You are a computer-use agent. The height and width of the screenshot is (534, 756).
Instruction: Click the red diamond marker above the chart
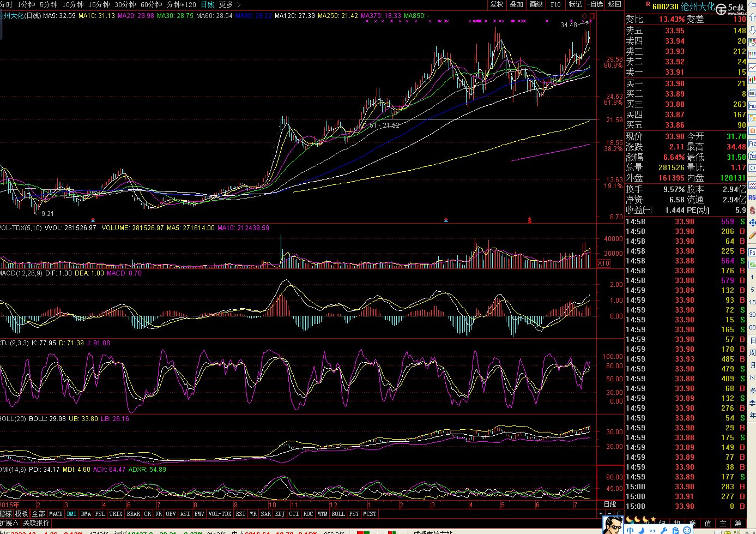[x=585, y=16]
